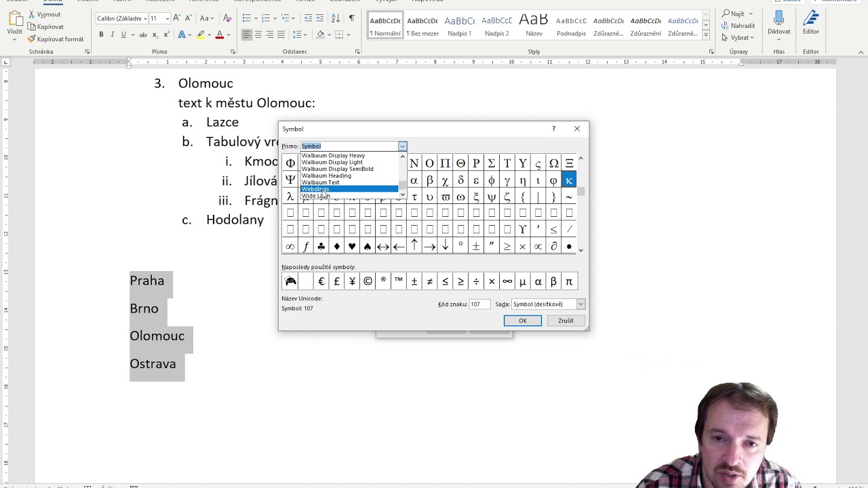Click the Kód znaku input field

[x=479, y=304]
